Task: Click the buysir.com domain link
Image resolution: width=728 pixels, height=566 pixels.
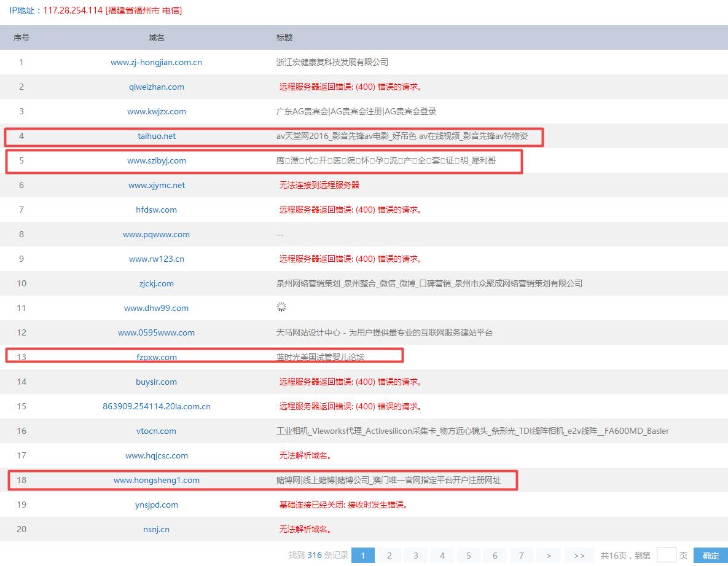Action: coord(156,382)
